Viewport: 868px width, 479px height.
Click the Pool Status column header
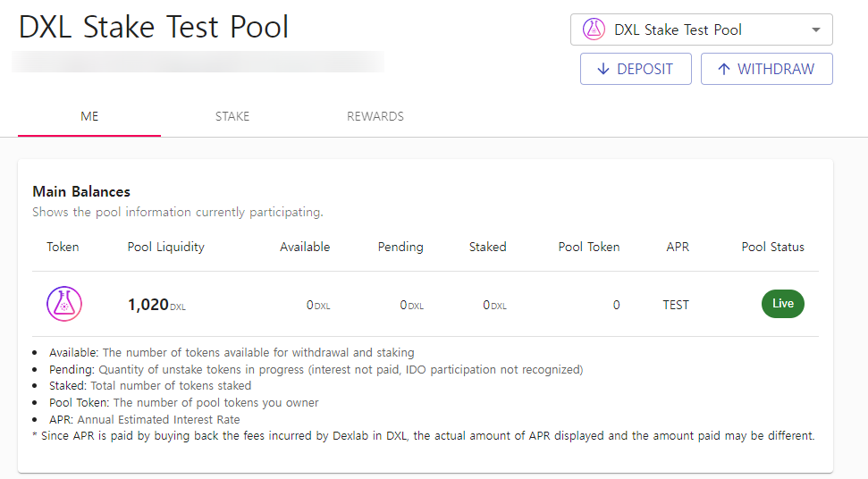772,247
